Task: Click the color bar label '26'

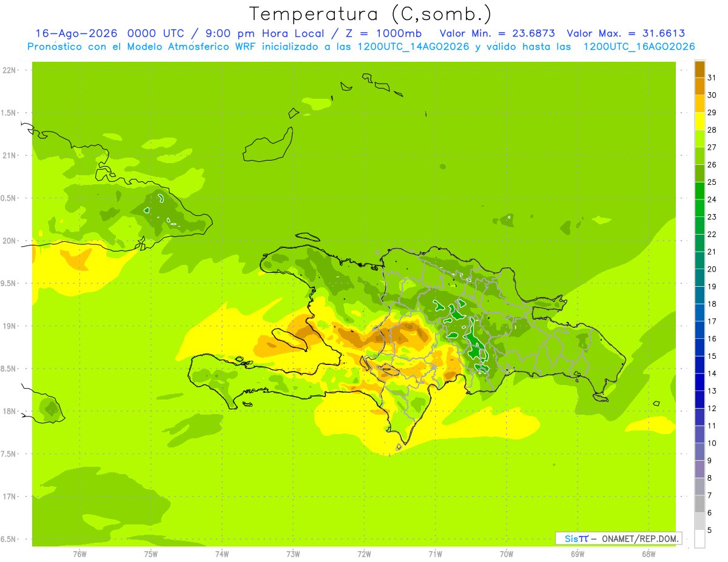Action: click(x=712, y=165)
